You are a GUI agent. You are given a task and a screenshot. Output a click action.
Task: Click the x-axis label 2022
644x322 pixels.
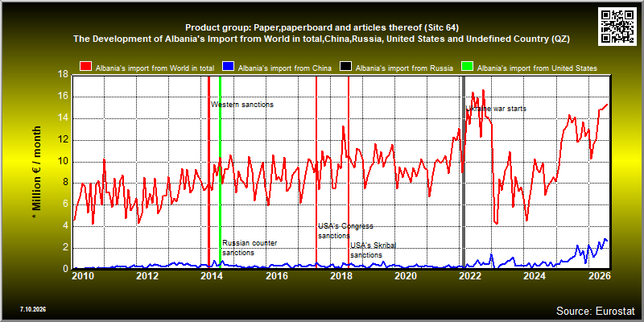[x=469, y=276]
